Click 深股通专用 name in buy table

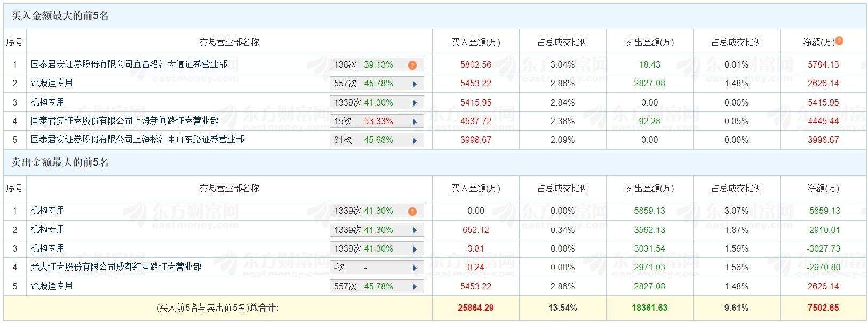52,83
